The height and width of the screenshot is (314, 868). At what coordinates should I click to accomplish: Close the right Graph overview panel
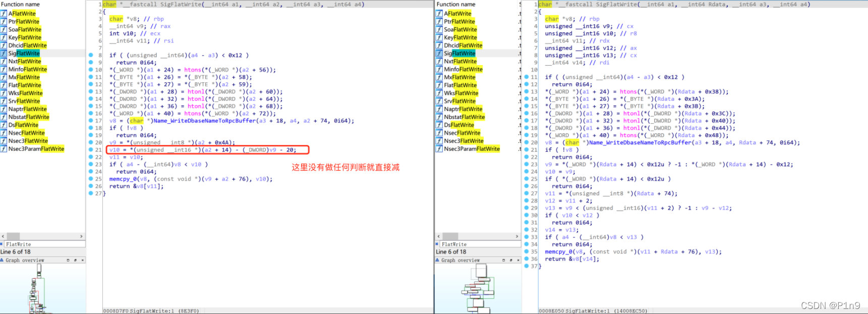click(518, 260)
